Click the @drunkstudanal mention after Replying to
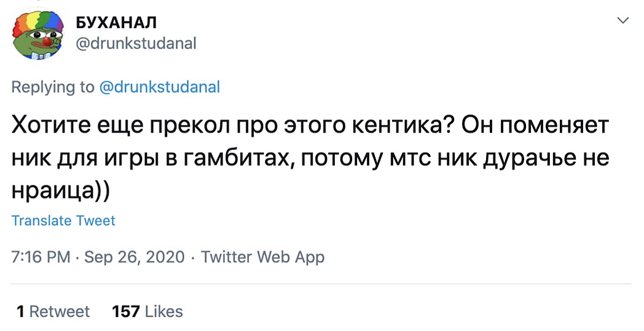The height and width of the screenshot is (331, 644). pos(159,87)
